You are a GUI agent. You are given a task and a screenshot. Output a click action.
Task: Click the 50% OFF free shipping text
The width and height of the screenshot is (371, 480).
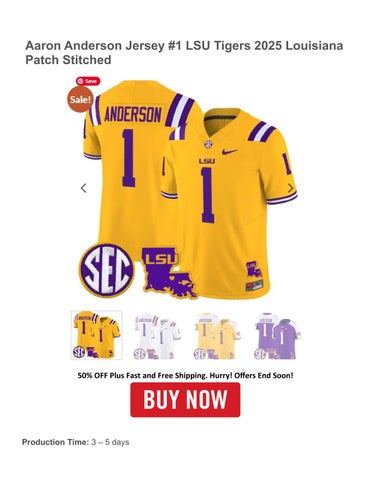(185, 375)
